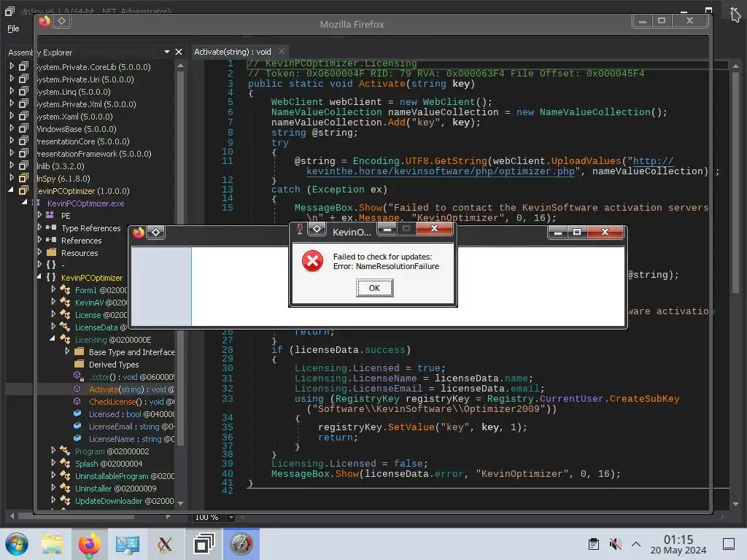
Task: Expand the System.Linq assembly node
Action: 12,91
